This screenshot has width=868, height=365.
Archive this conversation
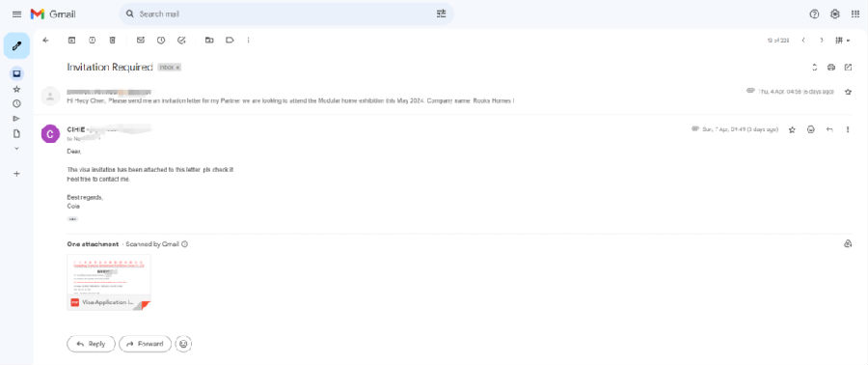coord(71,40)
